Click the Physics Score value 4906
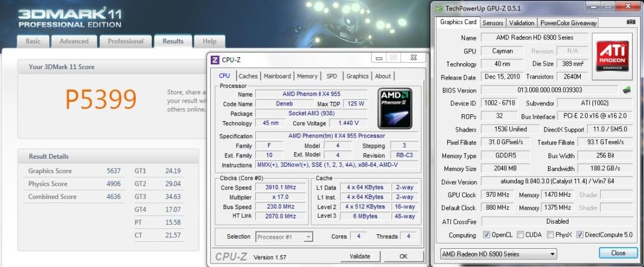 [x=114, y=184]
